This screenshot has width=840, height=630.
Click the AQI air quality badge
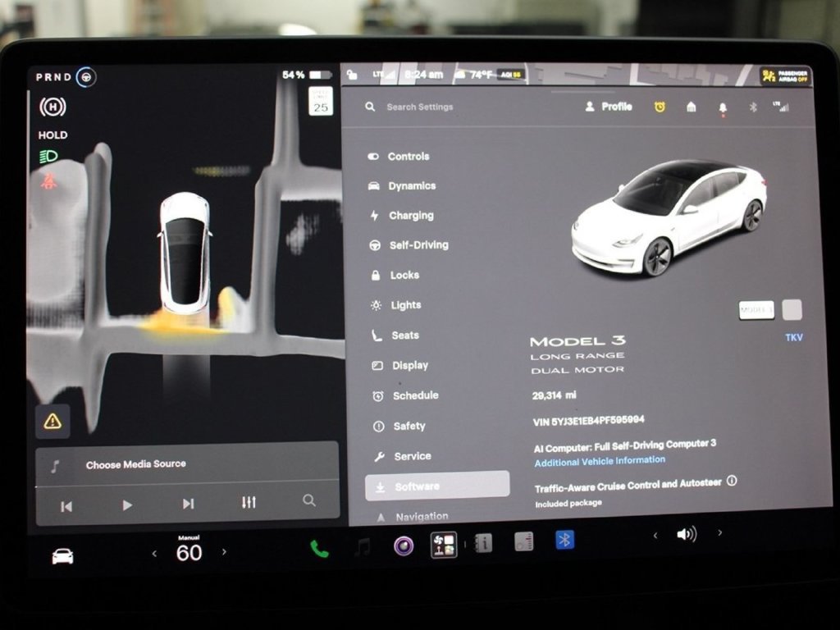tap(510, 75)
